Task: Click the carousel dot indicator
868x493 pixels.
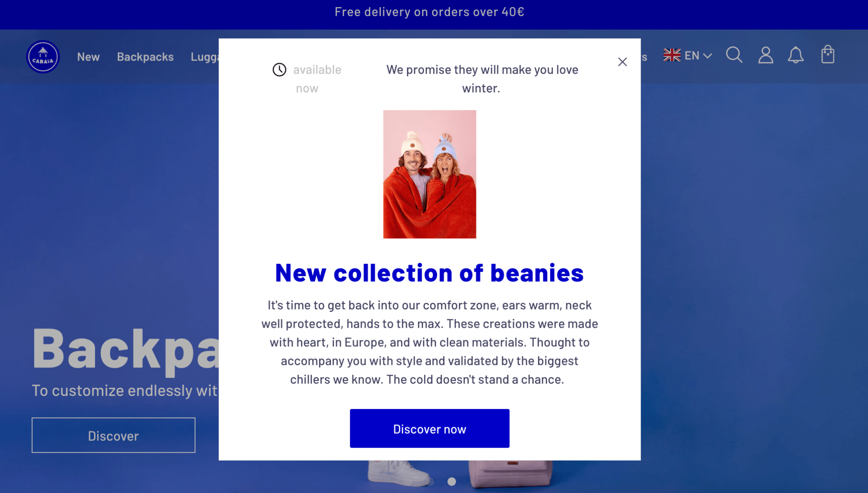Action: point(451,482)
